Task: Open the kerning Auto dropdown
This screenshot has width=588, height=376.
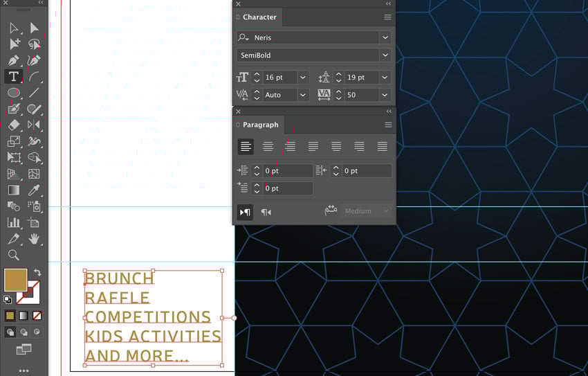Action: click(x=303, y=95)
